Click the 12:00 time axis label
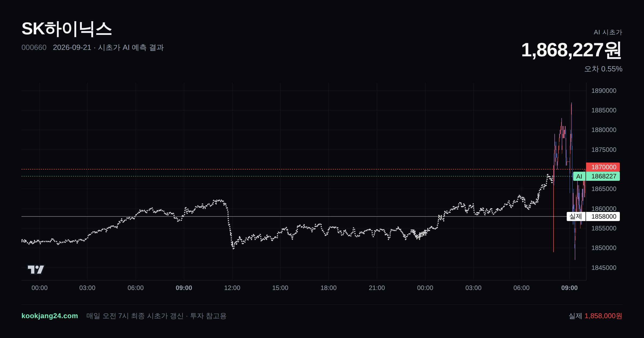 (232, 288)
